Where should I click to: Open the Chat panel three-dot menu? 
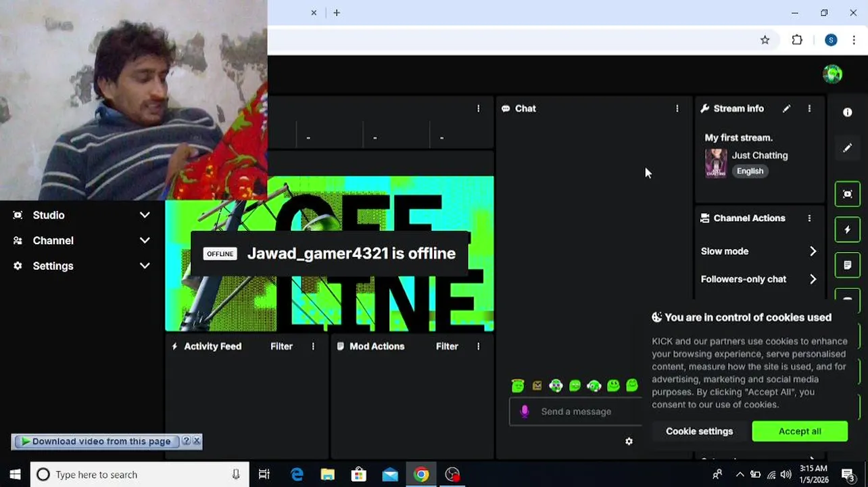pyautogui.click(x=677, y=108)
